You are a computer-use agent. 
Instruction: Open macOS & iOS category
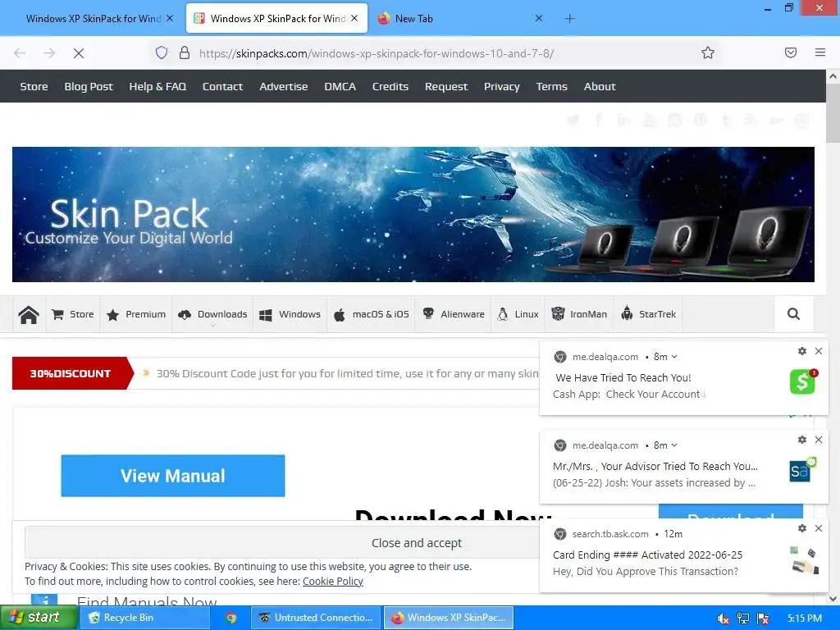tap(371, 314)
